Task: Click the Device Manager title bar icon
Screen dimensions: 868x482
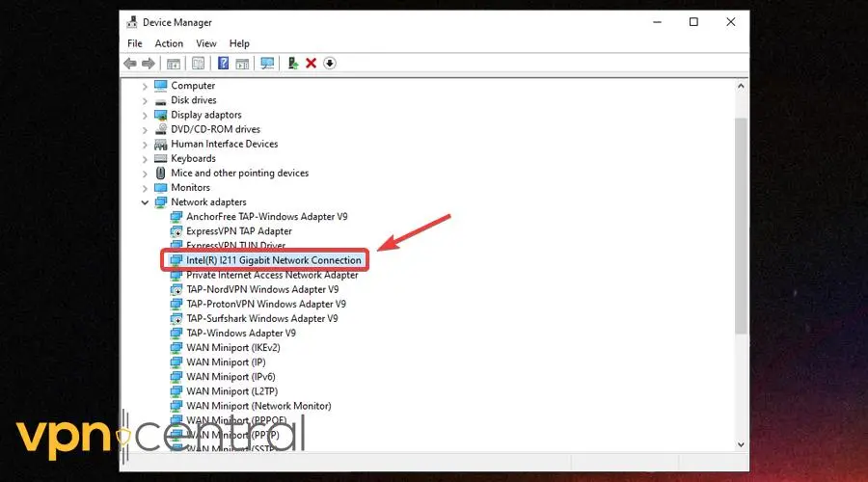Action: (x=132, y=22)
